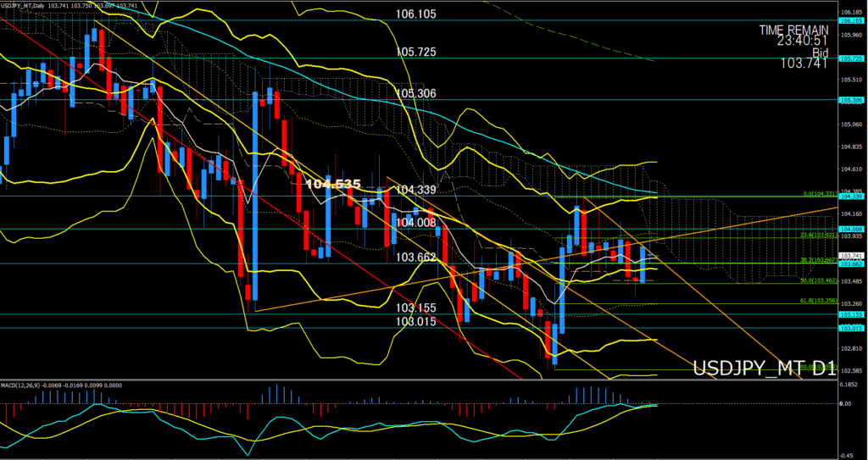Click Fibonacci level label 61.8(103.256)
The width and height of the screenshot is (868, 460).
820,301
